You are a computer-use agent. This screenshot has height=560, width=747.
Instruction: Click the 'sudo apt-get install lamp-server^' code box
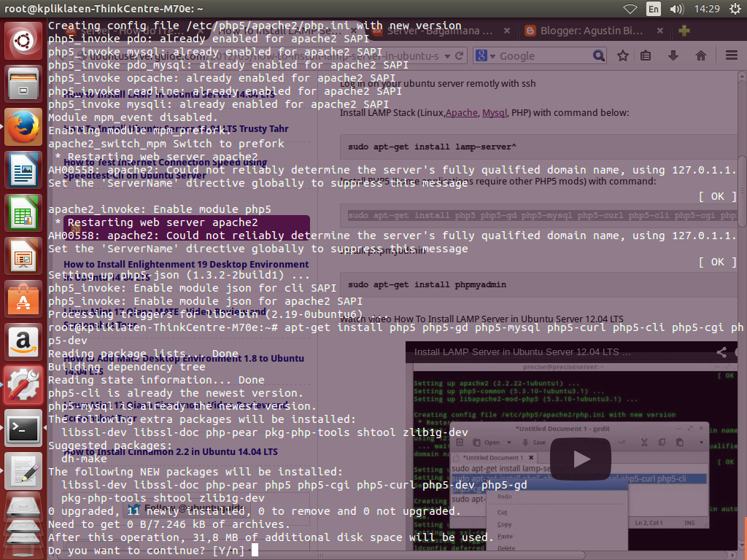[539, 147]
